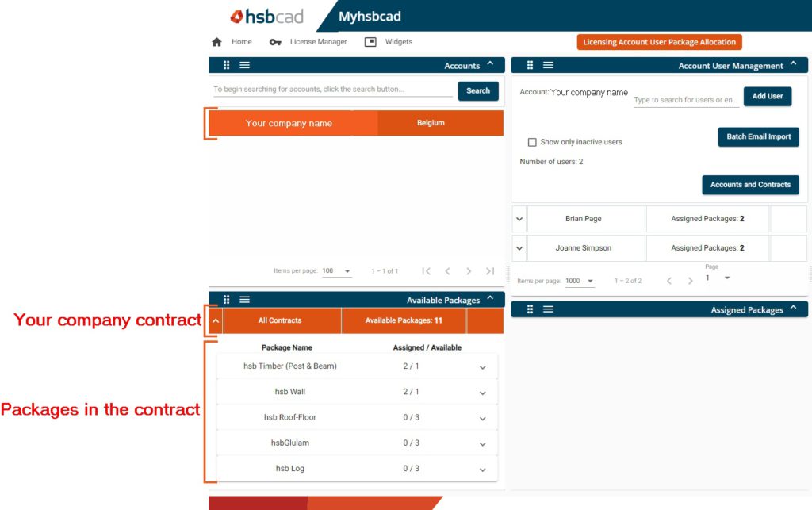Collapse the Assigned Packages panel

coord(793,308)
